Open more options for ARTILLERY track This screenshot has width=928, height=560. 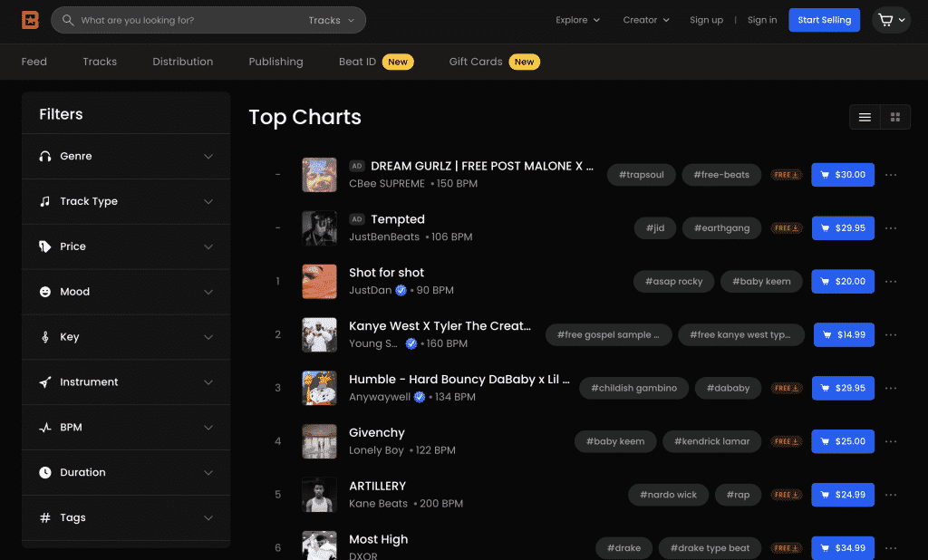coord(891,496)
